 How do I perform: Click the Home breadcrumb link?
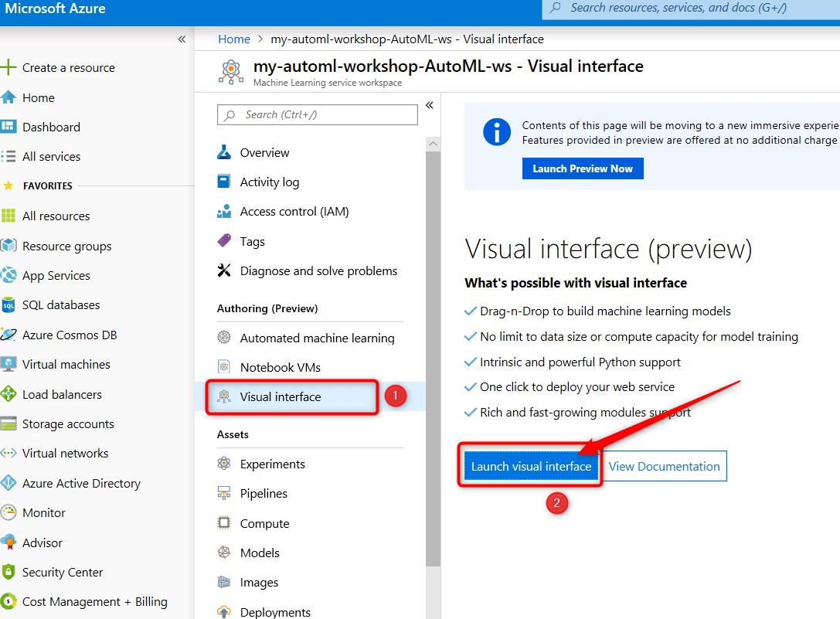click(234, 39)
